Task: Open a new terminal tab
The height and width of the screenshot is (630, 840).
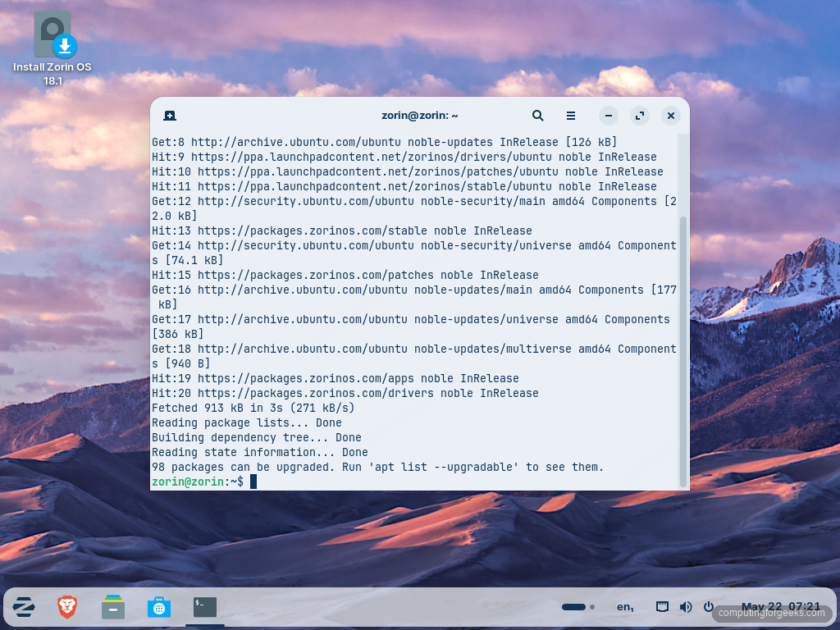Action: coord(170,116)
